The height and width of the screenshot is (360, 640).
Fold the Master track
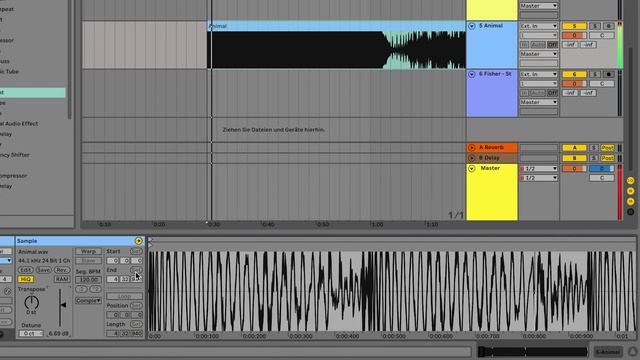[471, 169]
